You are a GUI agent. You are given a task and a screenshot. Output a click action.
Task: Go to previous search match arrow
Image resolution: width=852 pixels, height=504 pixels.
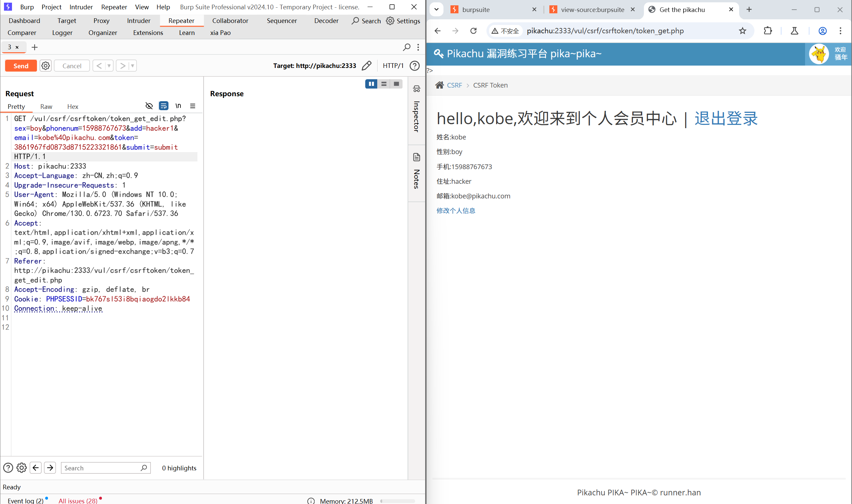(x=36, y=468)
